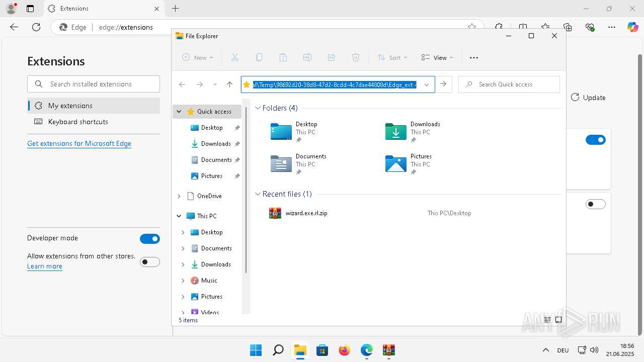644x362 pixels.
Task: Collapse the This PC tree node
Action: coord(179,216)
